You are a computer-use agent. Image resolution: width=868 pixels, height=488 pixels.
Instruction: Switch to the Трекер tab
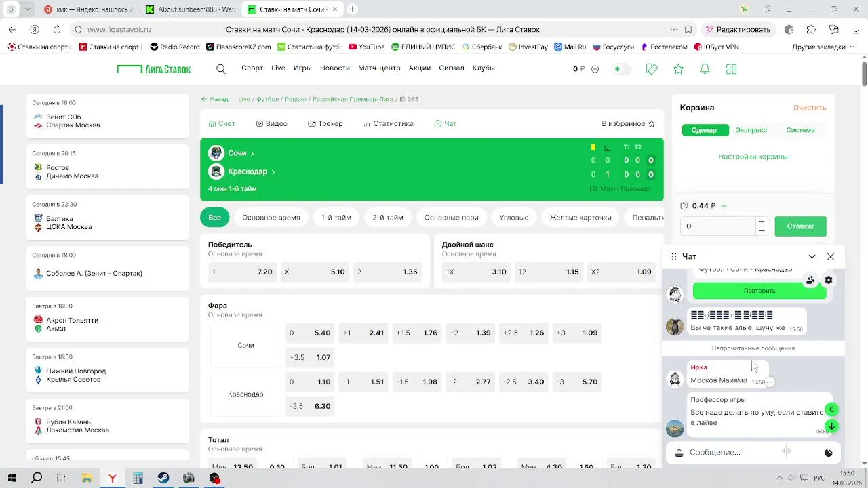325,124
